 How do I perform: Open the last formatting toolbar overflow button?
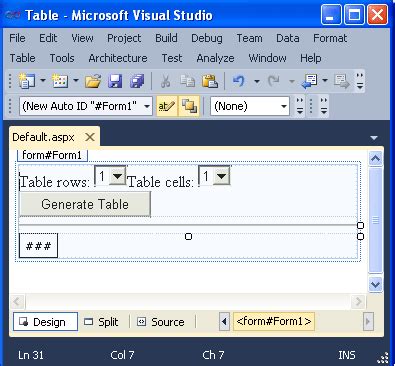[324, 106]
